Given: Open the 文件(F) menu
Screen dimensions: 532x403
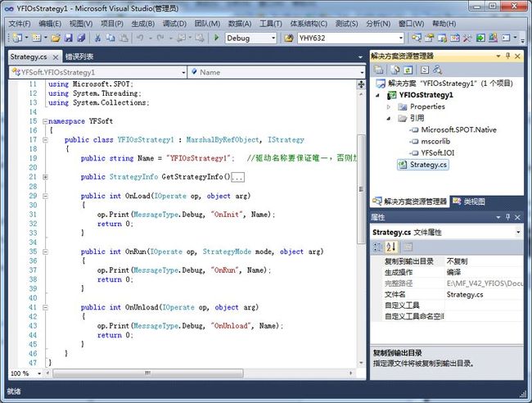Looking at the screenshot, I should 20,24.
